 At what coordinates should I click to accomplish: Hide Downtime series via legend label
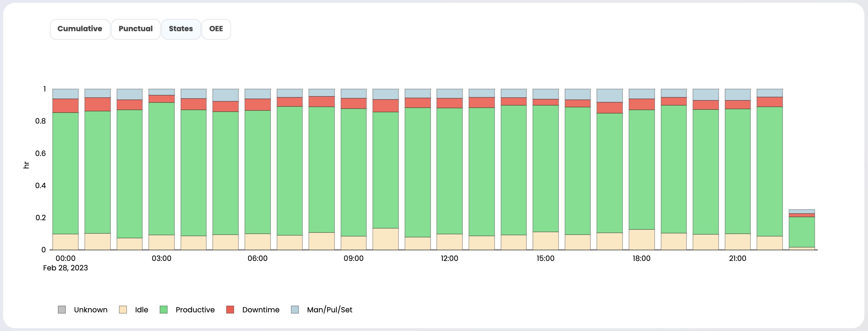pos(261,310)
